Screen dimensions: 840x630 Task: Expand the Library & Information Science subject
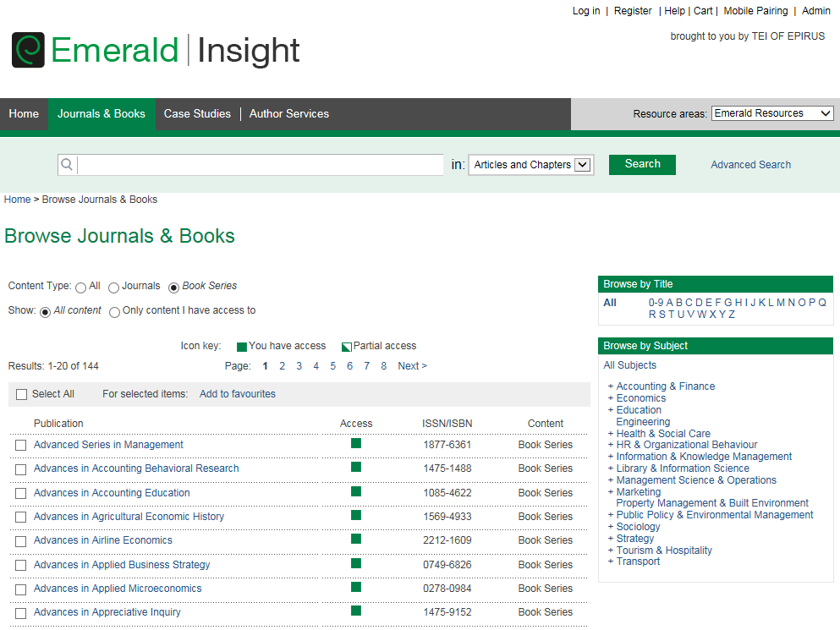click(611, 468)
